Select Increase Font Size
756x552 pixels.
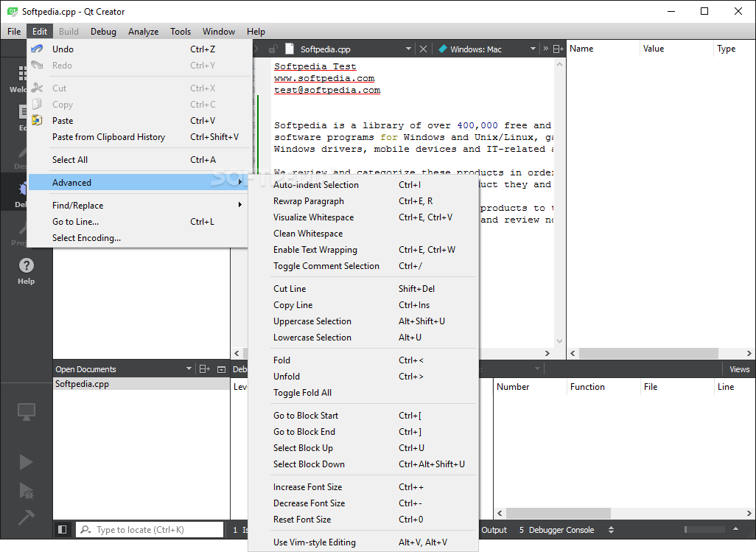pos(363,487)
